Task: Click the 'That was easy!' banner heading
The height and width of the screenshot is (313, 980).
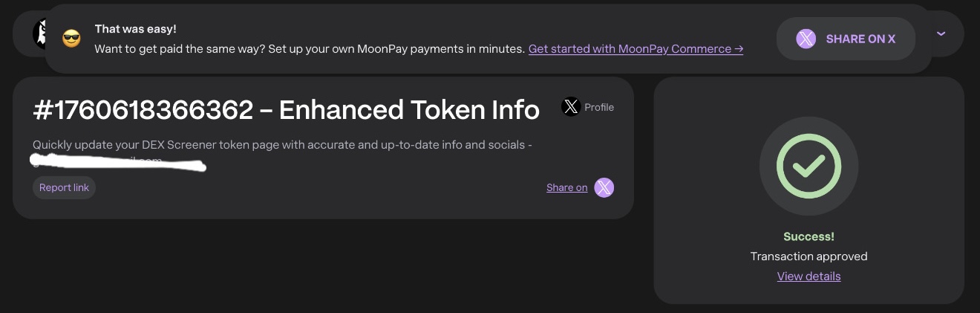Action: pyautogui.click(x=135, y=29)
